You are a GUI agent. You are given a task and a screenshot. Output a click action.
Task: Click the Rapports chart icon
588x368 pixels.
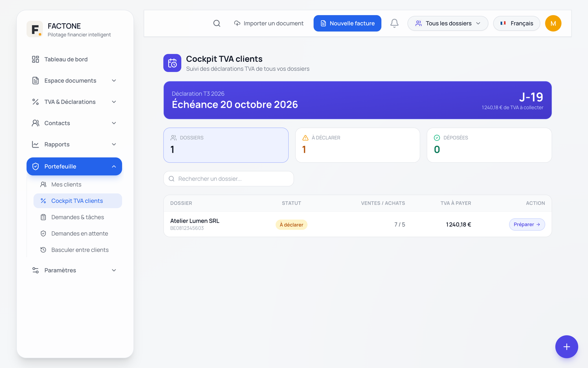pyautogui.click(x=35, y=144)
